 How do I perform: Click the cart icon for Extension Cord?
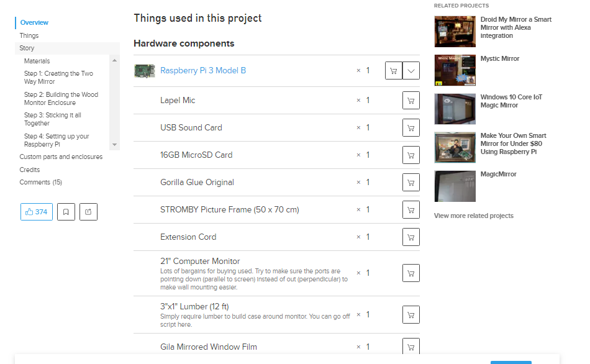coord(411,237)
